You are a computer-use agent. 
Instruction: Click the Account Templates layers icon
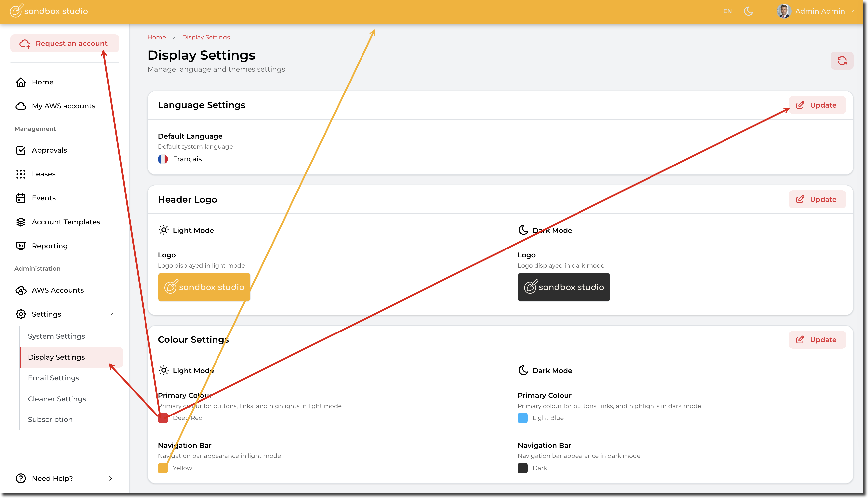click(x=21, y=222)
